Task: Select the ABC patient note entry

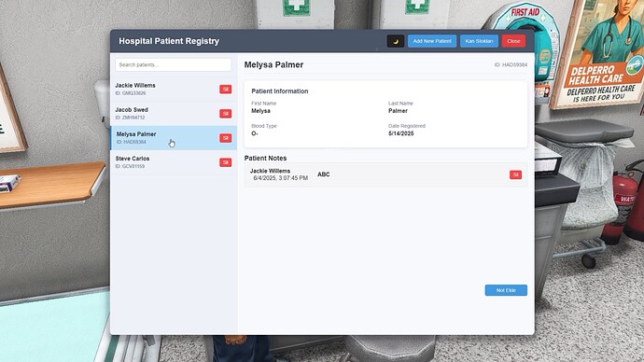Action: (x=385, y=174)
